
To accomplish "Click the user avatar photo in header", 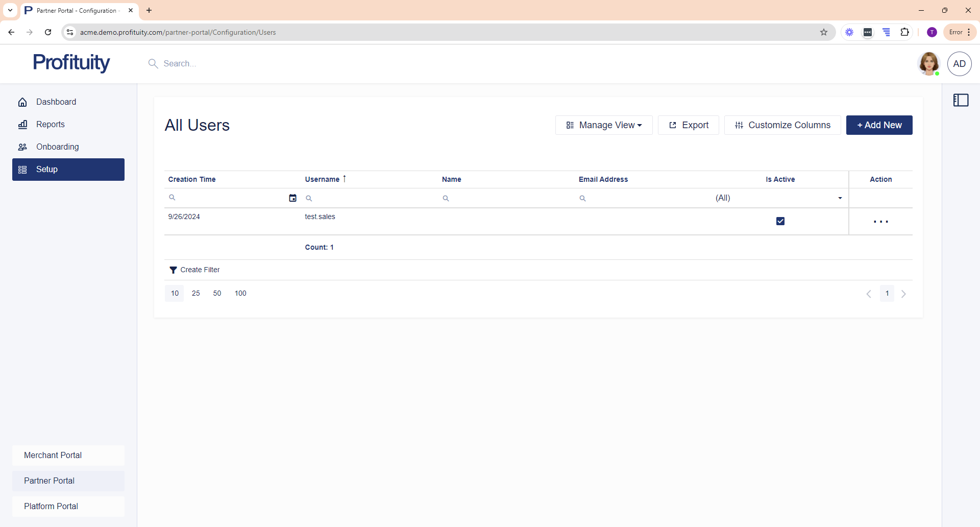I will [928, 64].
